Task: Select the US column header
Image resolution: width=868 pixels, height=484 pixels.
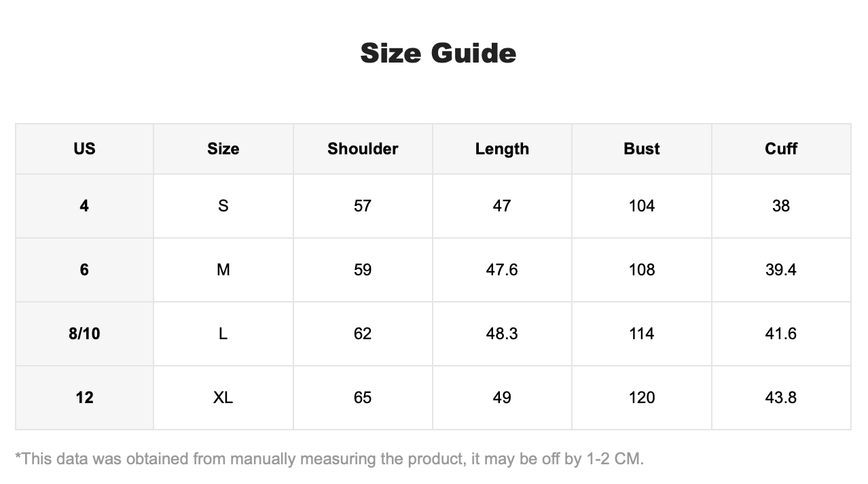Action: point(84,149)
